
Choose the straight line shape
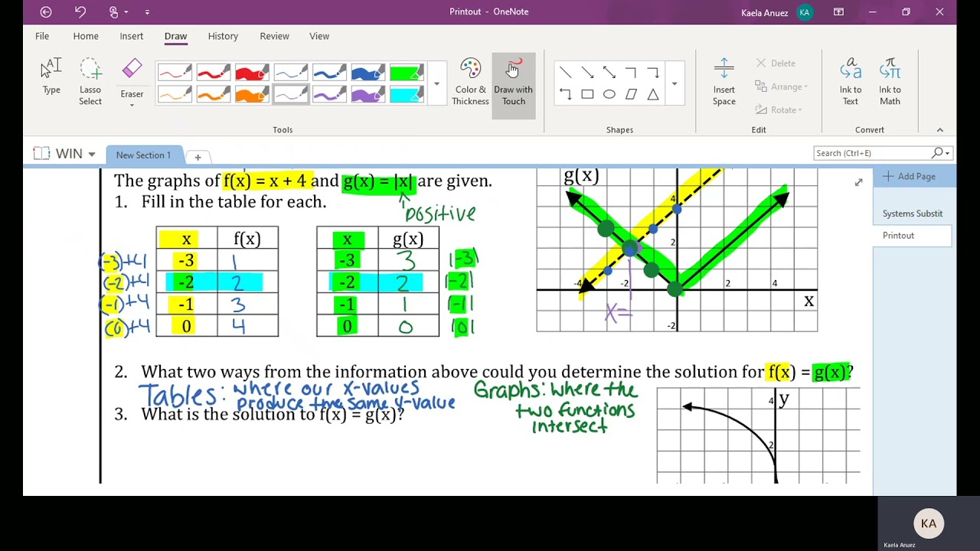click(565, 72)
